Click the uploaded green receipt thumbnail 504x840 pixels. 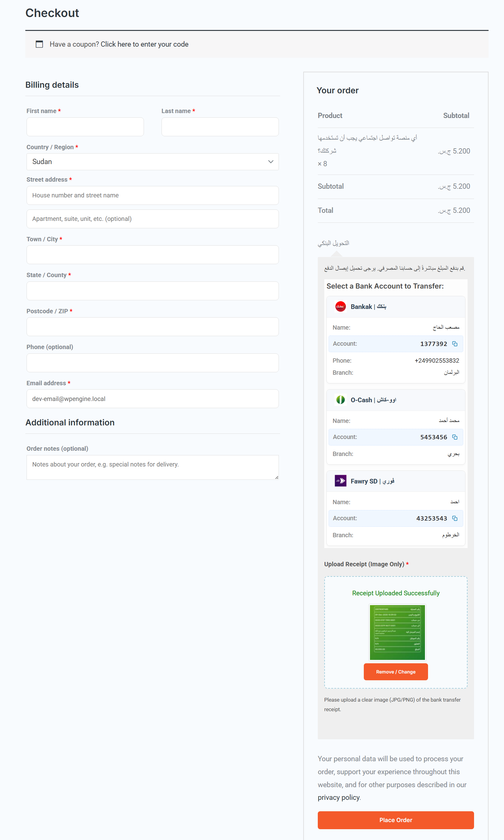pos(397,632)
